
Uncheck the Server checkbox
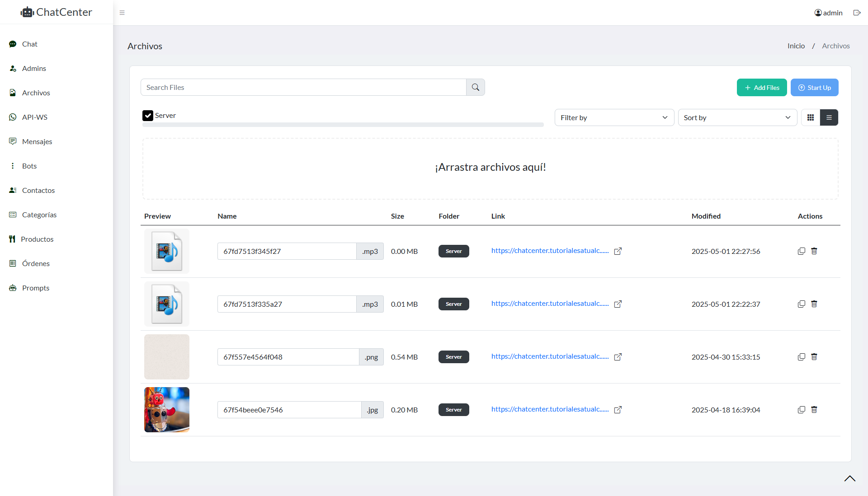click(x=148, y=116)
